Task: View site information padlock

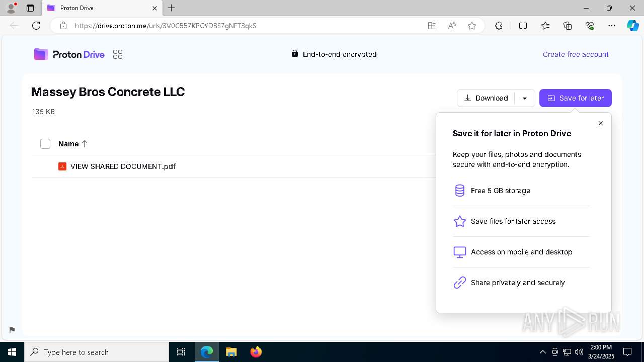Action: 63,26
